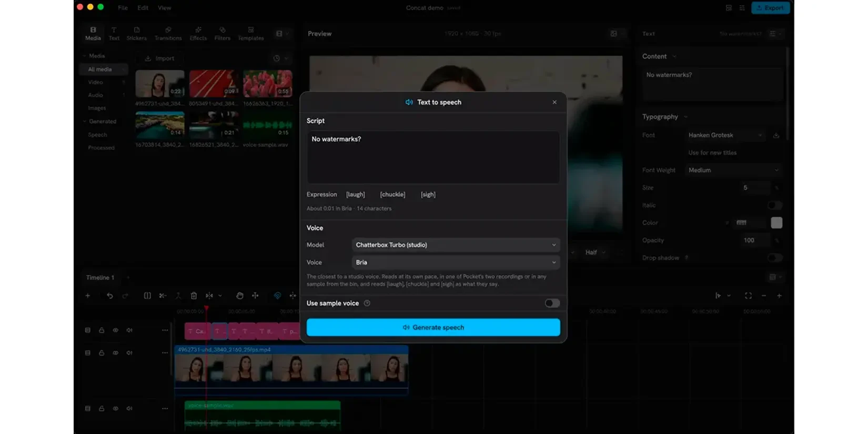This screenshot has width=868, height=434.
Task: Open the video track three-dot options menu
Action: coord(165,353)
